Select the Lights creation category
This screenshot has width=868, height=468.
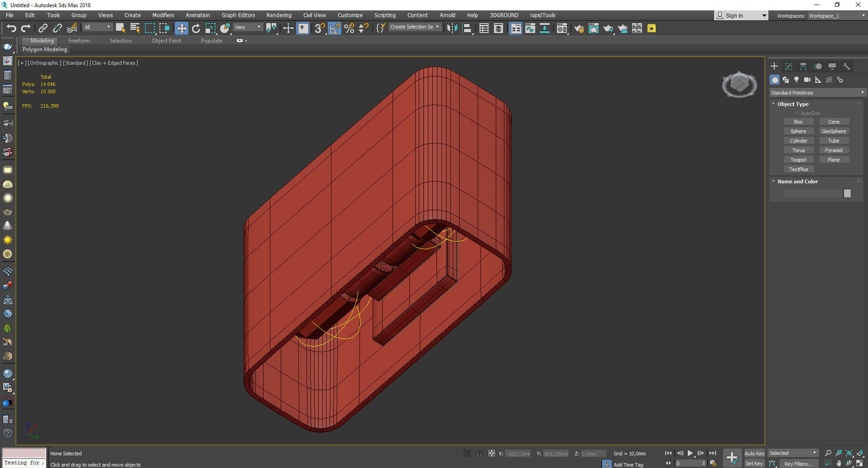(x=796, y=80)
